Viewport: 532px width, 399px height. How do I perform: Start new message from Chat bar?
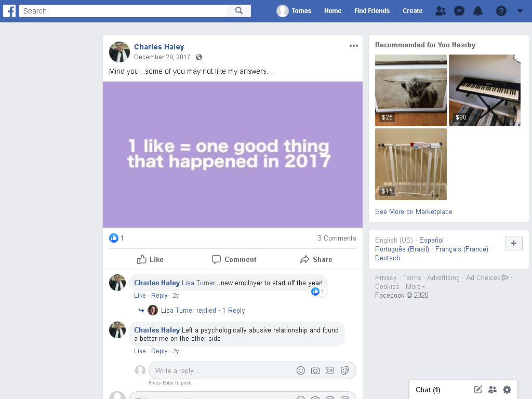pyautogui.click(x=478, y=390)
